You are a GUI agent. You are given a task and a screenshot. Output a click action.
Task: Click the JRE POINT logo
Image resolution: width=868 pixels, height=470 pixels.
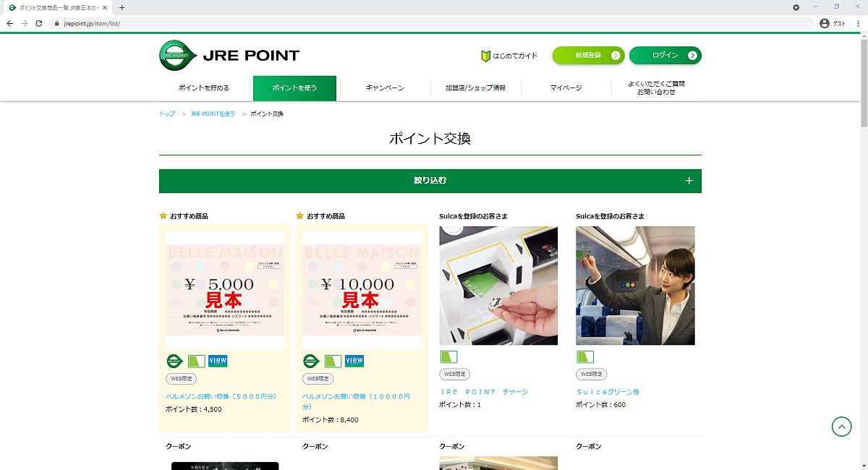229,56
